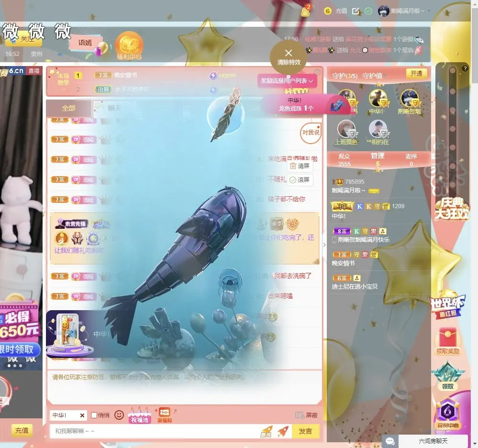Click the gold 6 coin icon
Viewport: 478px width, 448px height.
328,11
